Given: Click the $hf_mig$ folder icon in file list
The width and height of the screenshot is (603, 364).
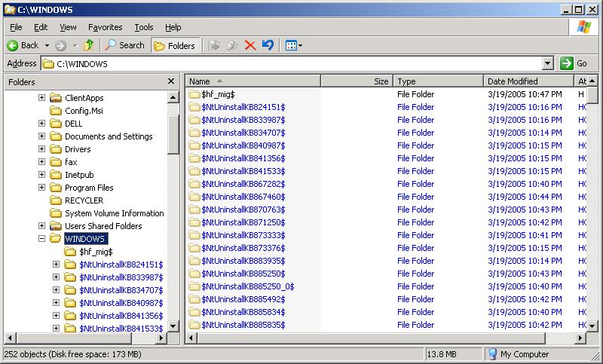Looking at the screenshot, I should (x=194, y=94).
